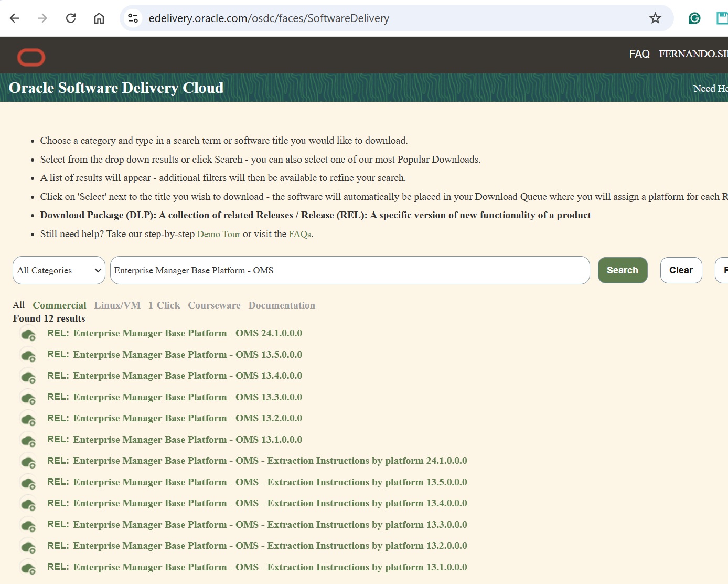
Task: Add Extraction Instructions 13.5.0.0.0 via cloud icon
Action: (x=28, y=483)
